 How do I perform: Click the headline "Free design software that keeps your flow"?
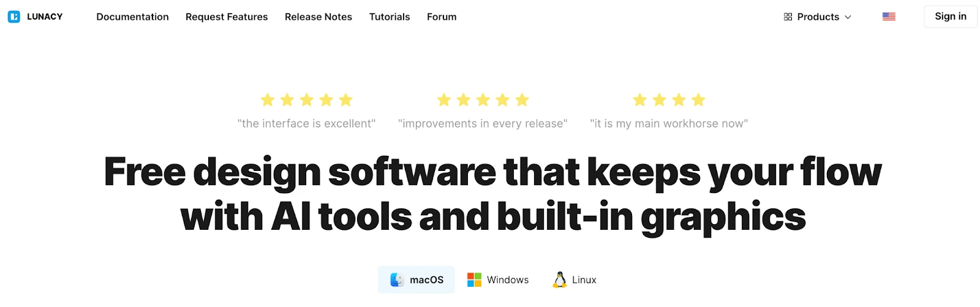493,172
